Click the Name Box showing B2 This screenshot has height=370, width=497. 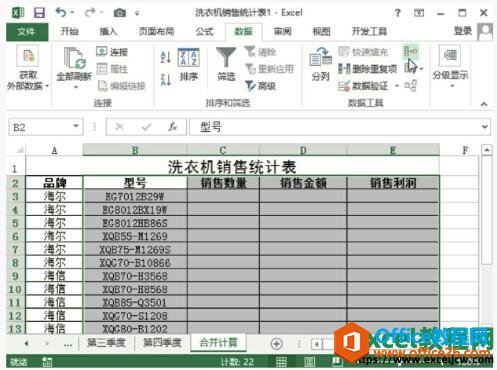click(x=40, y=127)
